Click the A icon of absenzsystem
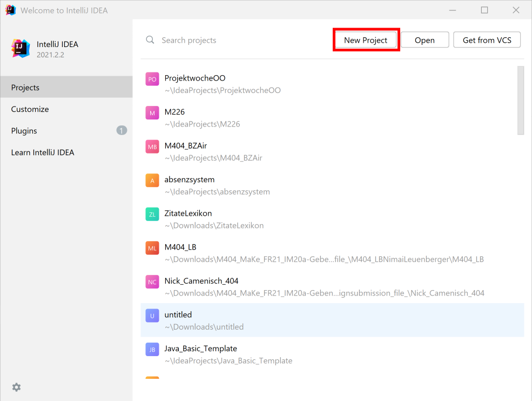This screenshot has height=401, width=532. [152, 181]
